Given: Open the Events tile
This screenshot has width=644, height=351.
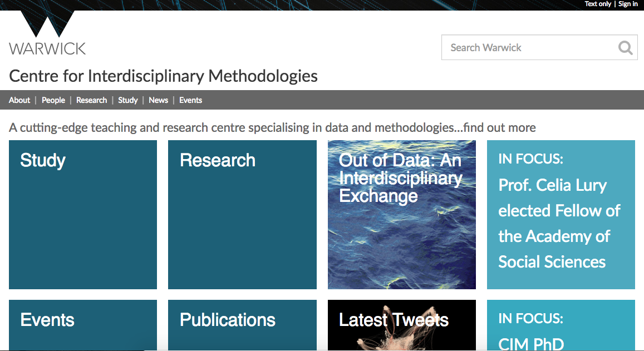Looking at the screenshot, I should [83, 325].
